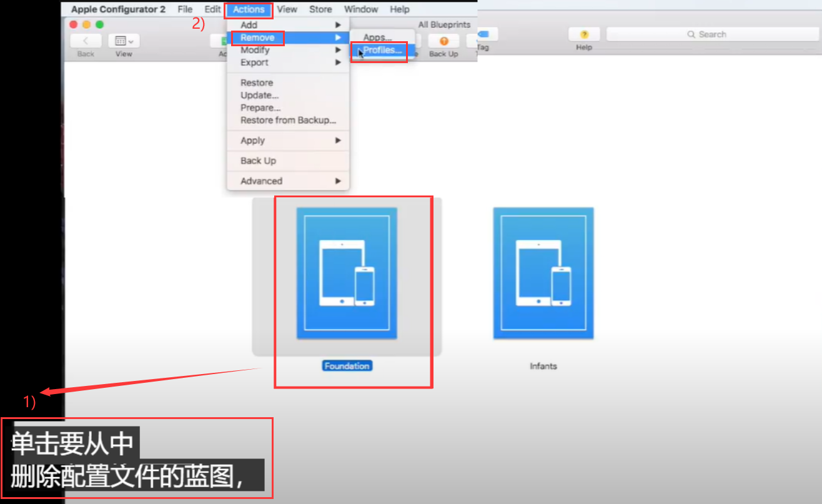The width and height of the screenshot is (822, 504).
Task: Expand the Advanced submenu
Action: (x=288, y=181)
